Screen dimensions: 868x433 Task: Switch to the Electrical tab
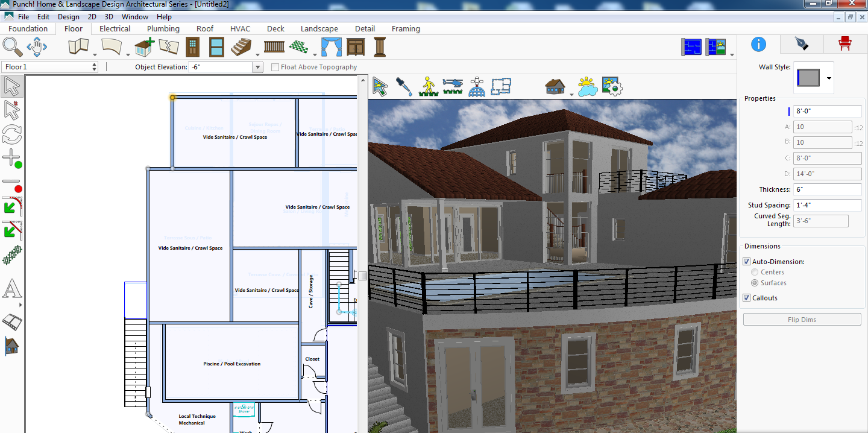pyautogui.click(x=115, y=28)
